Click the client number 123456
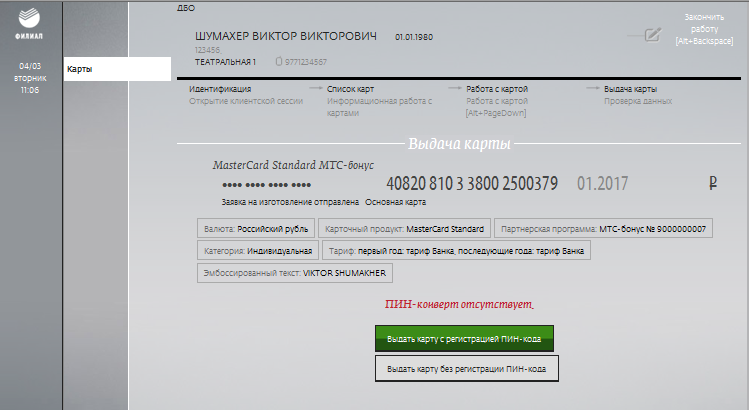This screenshot has width=749, height=410. [207, 50]
